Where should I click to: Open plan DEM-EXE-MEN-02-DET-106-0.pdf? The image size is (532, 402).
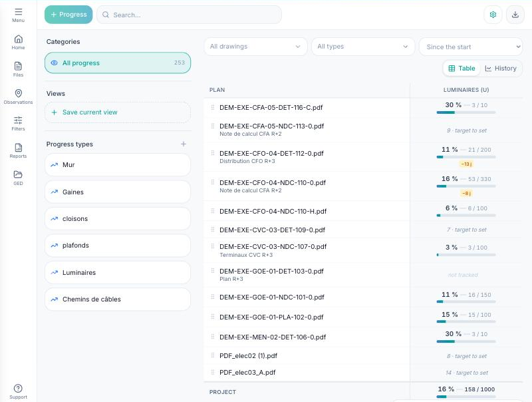pos(273,337)
